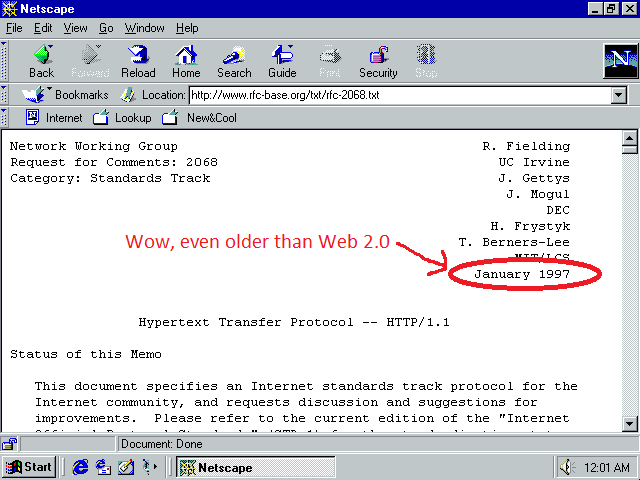This screenshot has width=640, height=480.
Task: Click the author name 'H. Frystyk'
Action: coord(530,226)
